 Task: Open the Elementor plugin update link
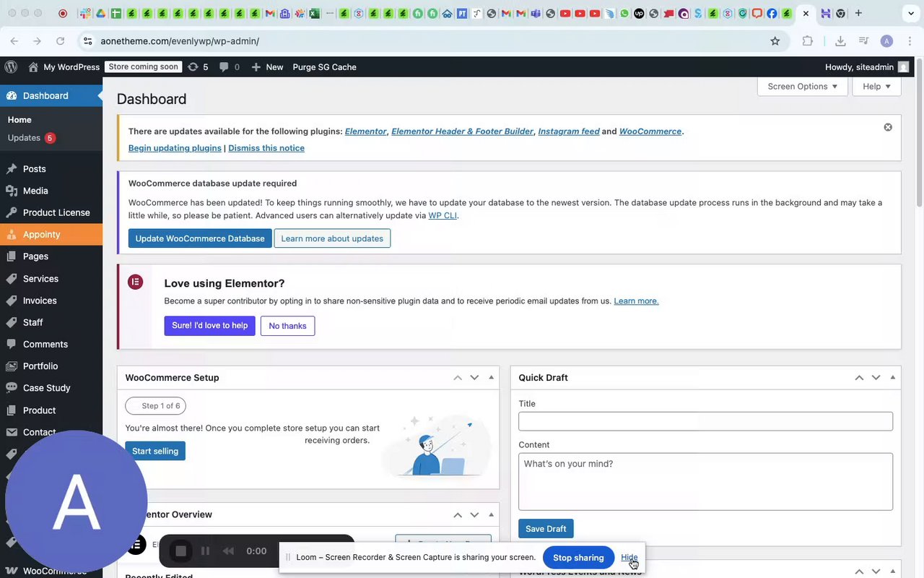tap(365, 131)
